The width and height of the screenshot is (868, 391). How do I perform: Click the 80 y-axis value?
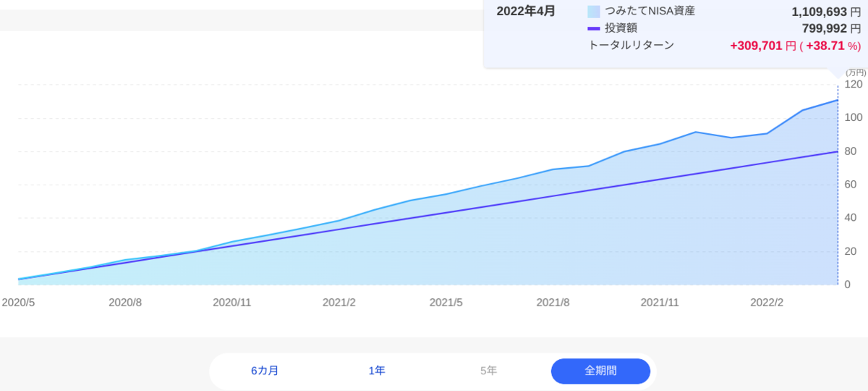coord(849,151)
